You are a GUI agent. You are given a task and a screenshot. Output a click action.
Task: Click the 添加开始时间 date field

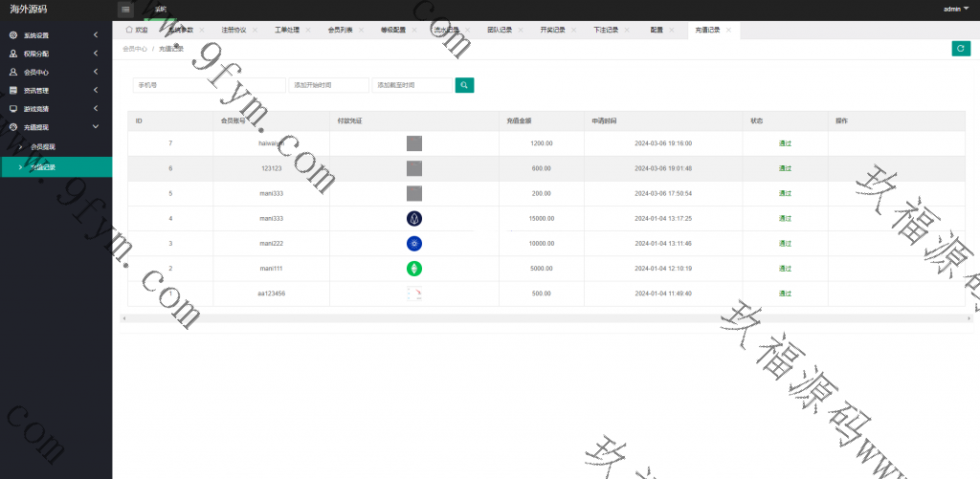pyautogui.click(x=328, y=85)
